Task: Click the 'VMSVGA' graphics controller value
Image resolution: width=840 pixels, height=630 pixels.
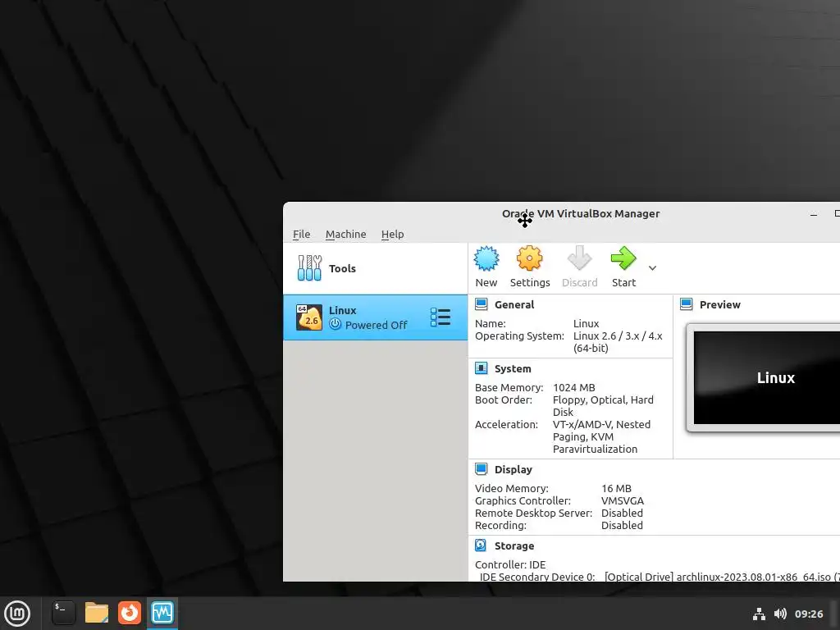Action: click(x=623, y=500)
